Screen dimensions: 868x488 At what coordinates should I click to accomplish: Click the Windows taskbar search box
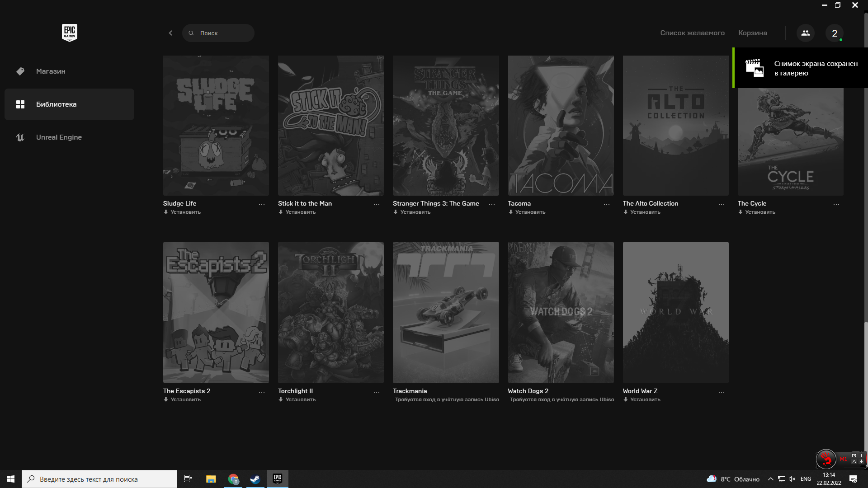coord(99,479)
